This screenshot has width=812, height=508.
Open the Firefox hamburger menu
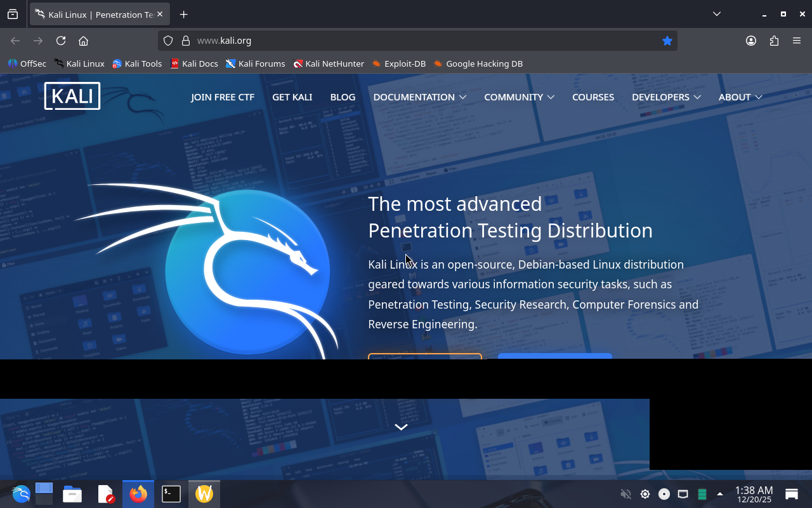pos(797,41)
